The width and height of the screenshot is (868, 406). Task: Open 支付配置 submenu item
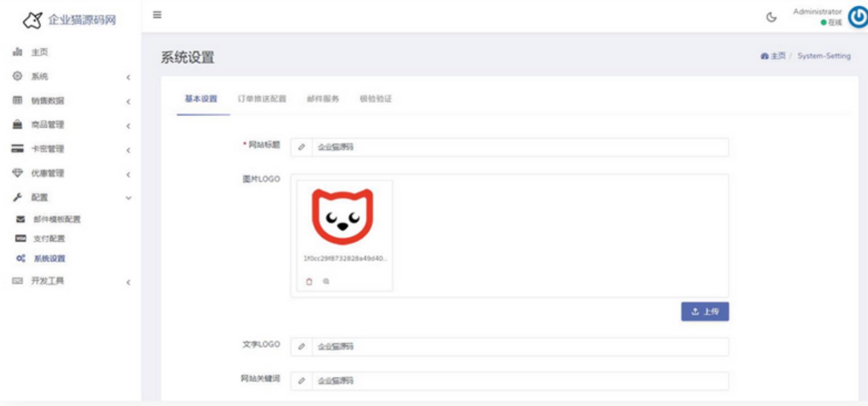click(x=49, y=239)
